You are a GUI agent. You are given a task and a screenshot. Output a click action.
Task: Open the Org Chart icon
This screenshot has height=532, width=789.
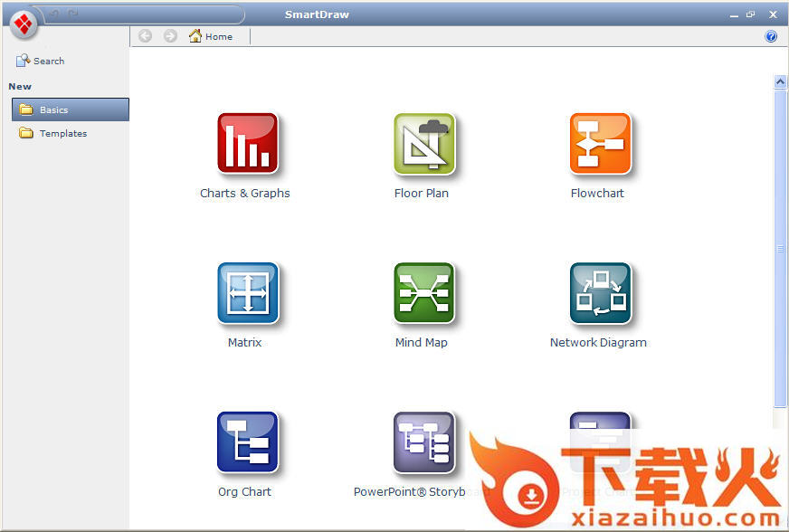click(x=248, y=442)
